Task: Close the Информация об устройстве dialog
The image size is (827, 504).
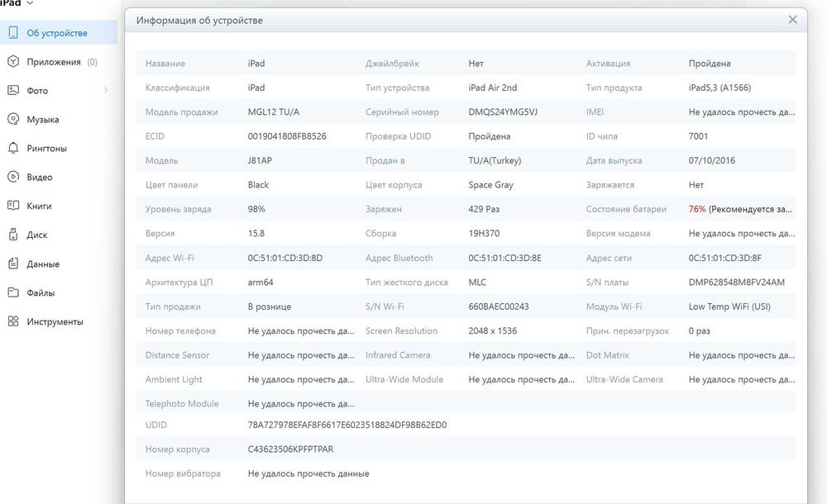Action: click(x=792, y=20)
